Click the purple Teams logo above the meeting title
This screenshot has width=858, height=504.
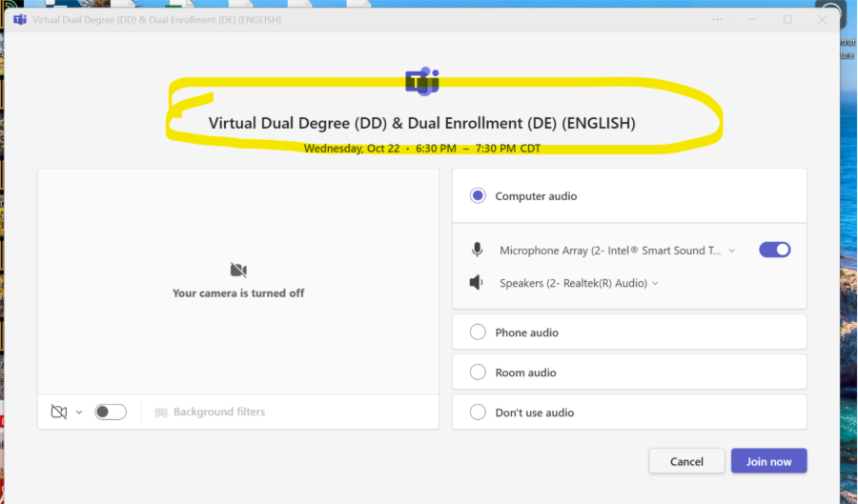coord(422,82)
